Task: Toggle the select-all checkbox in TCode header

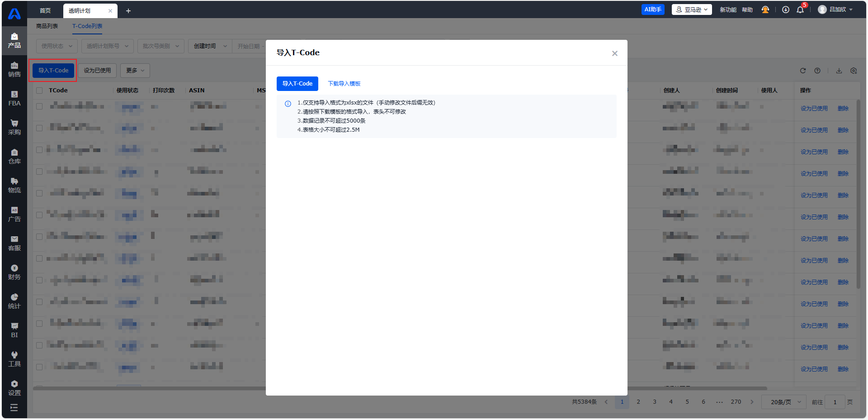Action: pyautogui.click(x=39, y=91)
